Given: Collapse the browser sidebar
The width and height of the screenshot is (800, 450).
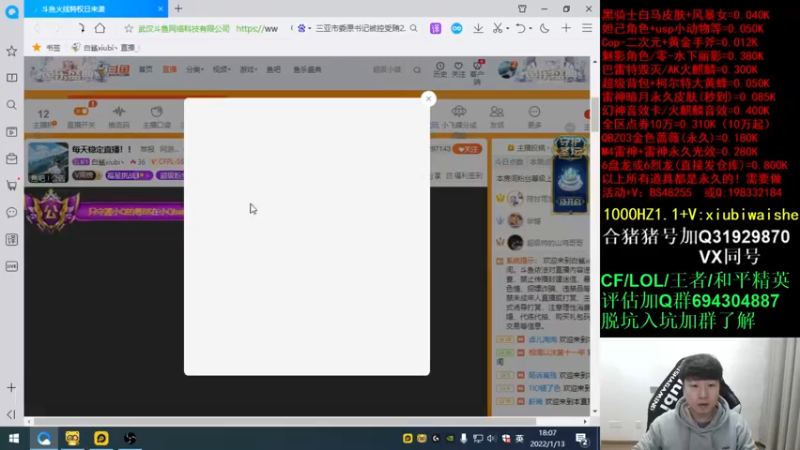Looking at the screenshot, I should (11, 414).
